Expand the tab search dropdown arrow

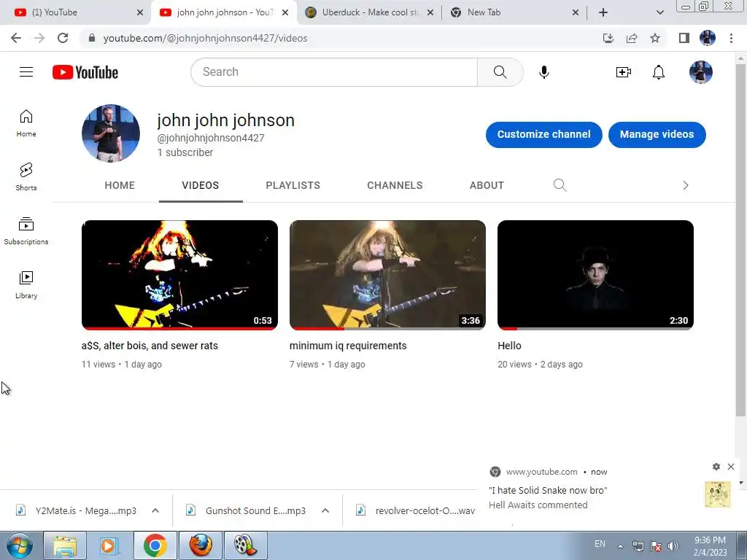click(x=659, y=12)
